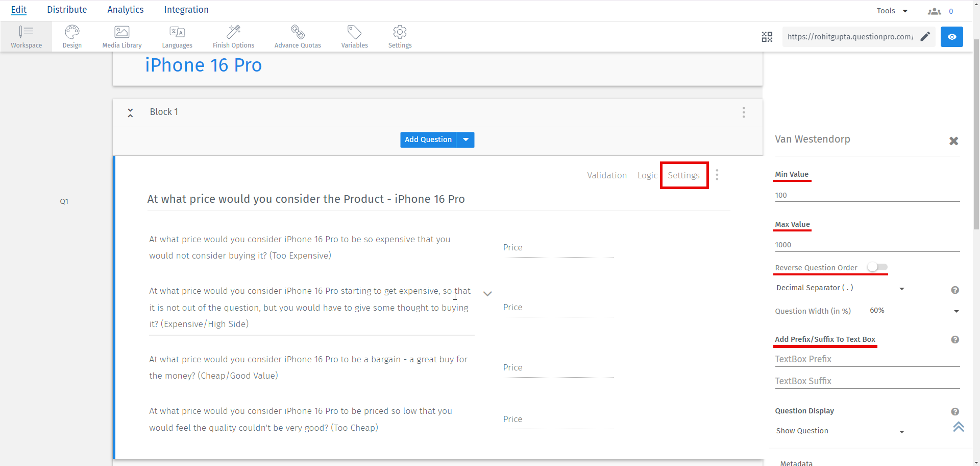Open the question Validation link
980x466 pixels.
pyautogui.click(x=606, y=175)
